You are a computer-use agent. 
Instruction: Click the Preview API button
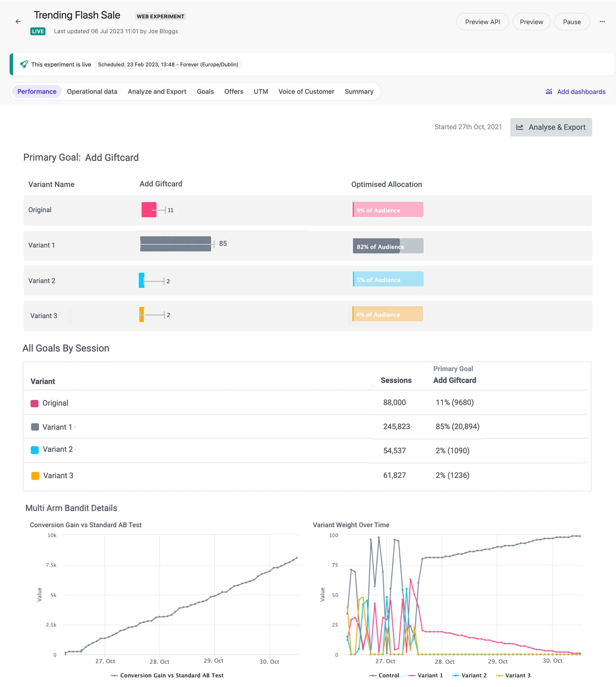coord(482,22)
